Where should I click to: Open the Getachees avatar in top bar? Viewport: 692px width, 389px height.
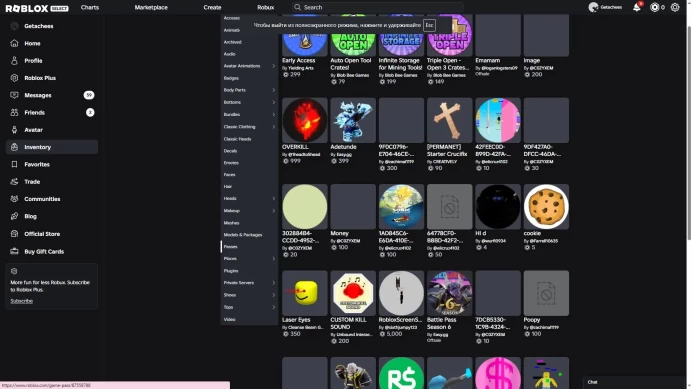(x=594, y=8)
